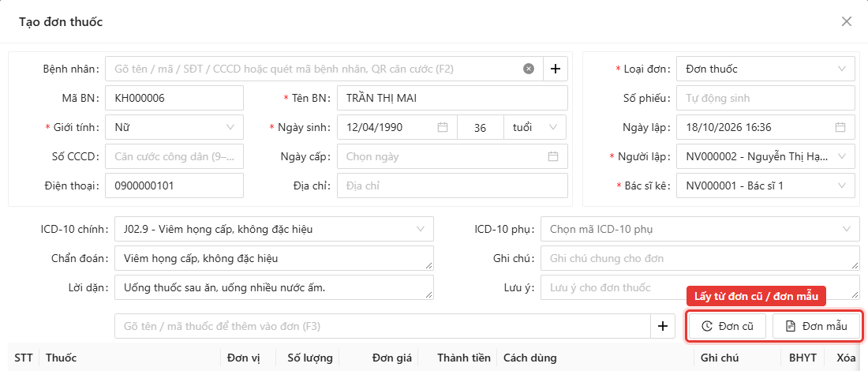Viewport: 868px width, 371px height.
Task: Open the Ngày lập calendar icon
Action: pyautogui.click(x=840, y=127)
